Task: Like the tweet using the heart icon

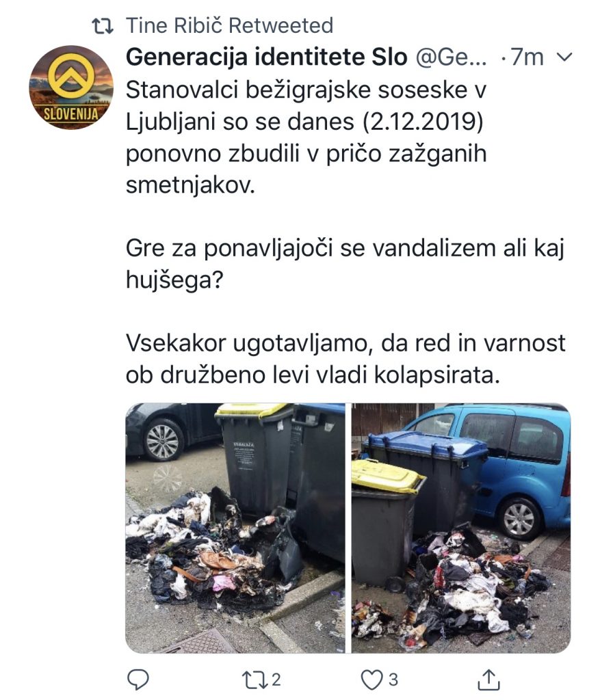Action: coord(371,680)
